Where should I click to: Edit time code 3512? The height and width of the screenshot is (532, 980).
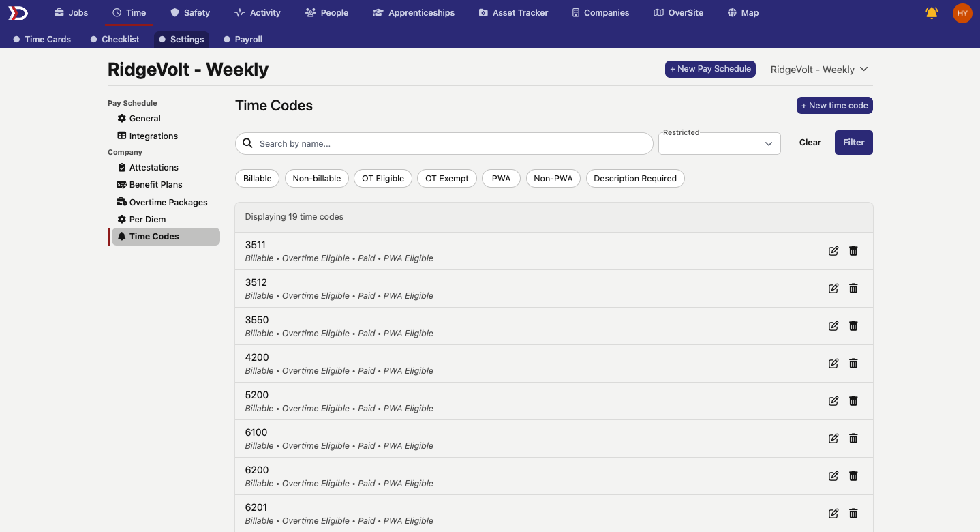[833, 289]
